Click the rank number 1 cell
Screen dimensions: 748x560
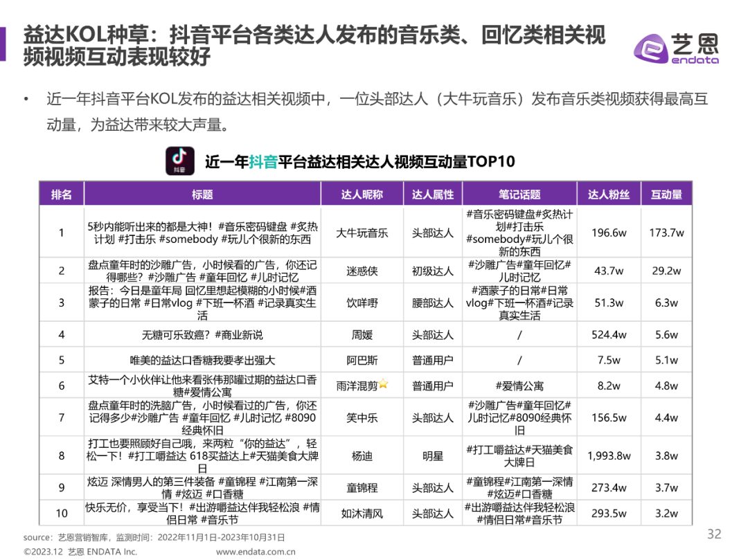point(62,233)
